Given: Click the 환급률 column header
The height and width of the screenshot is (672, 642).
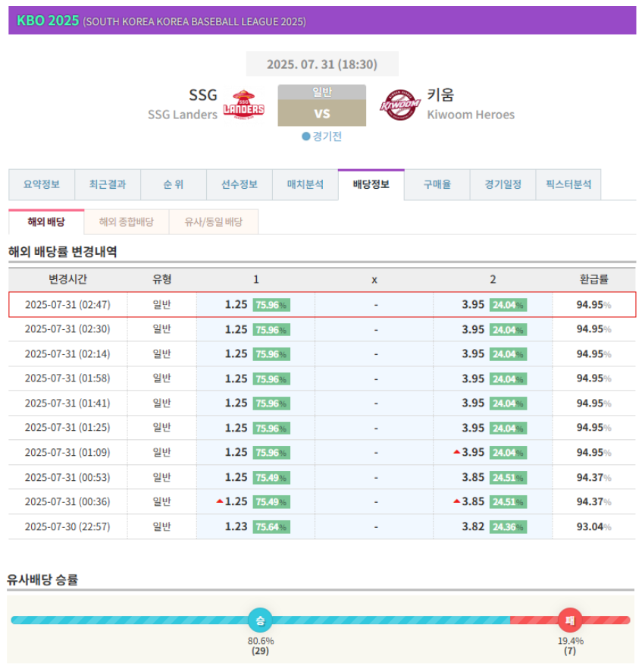Looking at the screenshot, I should pos(594,279).
